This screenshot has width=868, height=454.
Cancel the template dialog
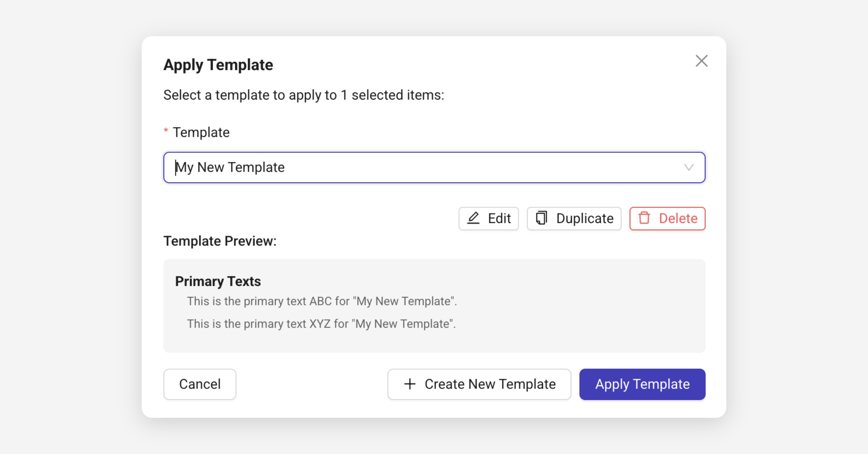pos(200,384)
